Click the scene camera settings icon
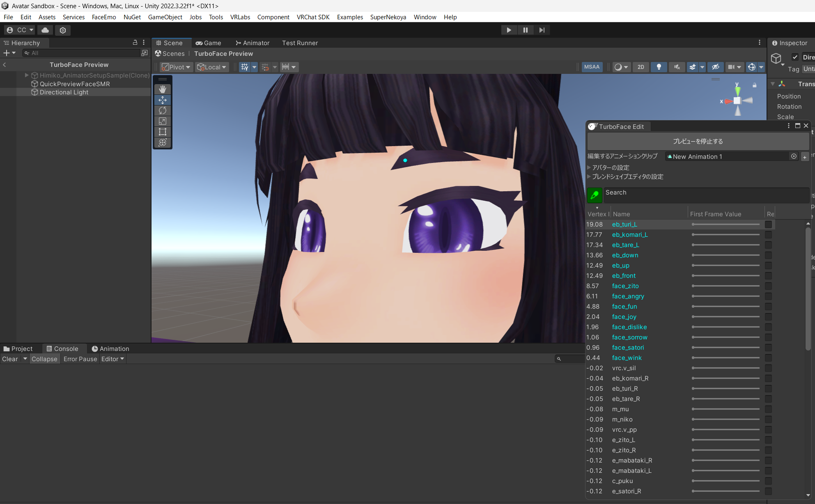 click(x=731, y=67)
